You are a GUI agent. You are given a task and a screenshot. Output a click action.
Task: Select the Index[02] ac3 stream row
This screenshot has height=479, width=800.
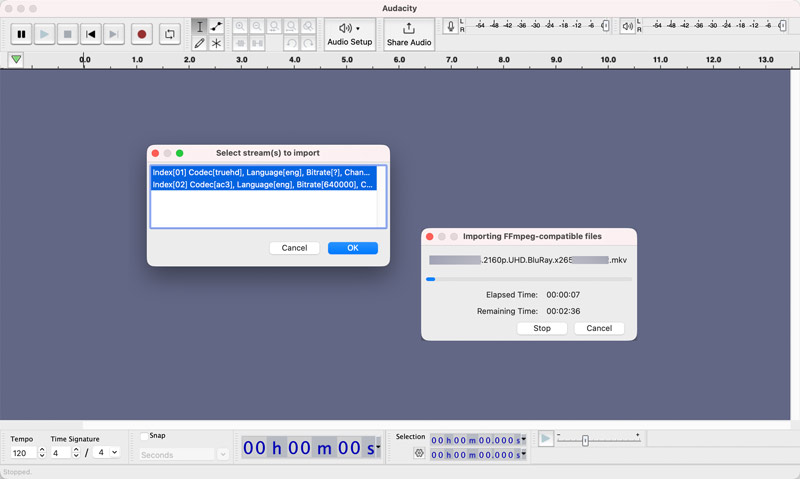tap(263, 185)
